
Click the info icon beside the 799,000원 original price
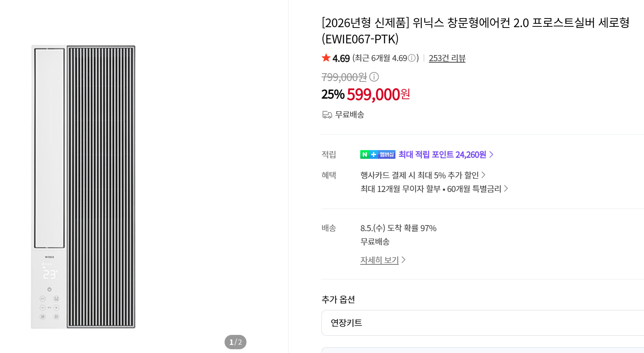tap(374, 77)
